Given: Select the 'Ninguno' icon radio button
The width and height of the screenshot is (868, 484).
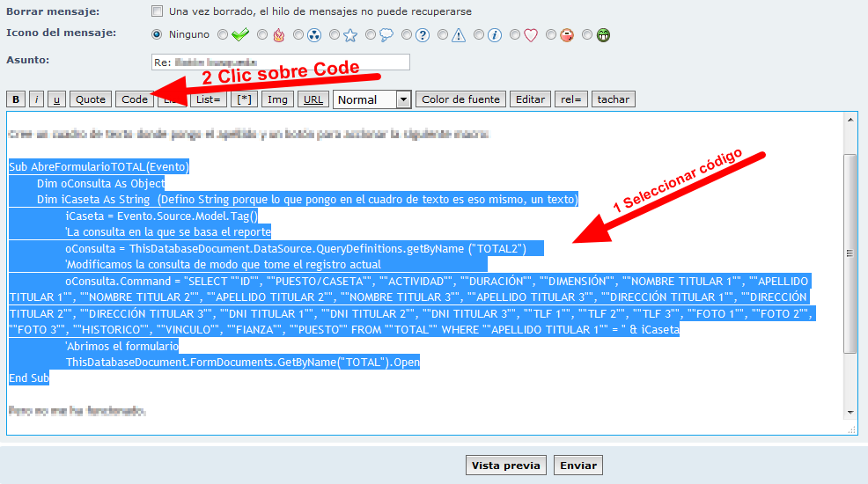Looking at the screenshot, I should (x=158, y=35).
